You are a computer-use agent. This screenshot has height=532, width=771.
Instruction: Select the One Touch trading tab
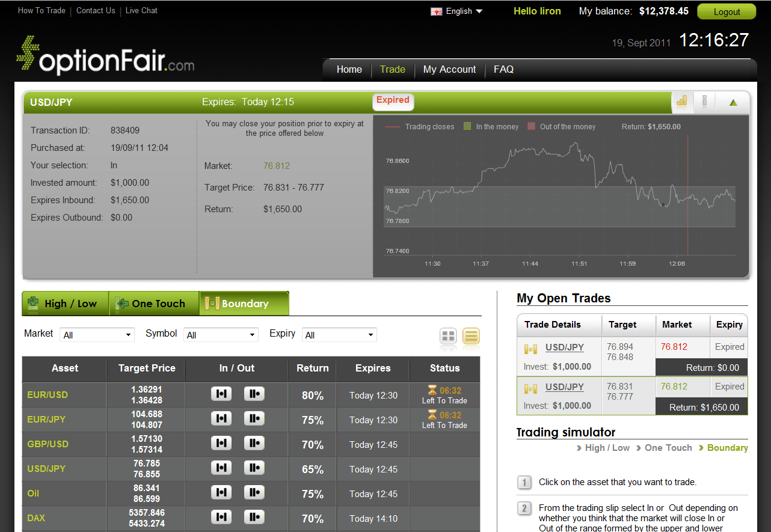tap(153, 303)
